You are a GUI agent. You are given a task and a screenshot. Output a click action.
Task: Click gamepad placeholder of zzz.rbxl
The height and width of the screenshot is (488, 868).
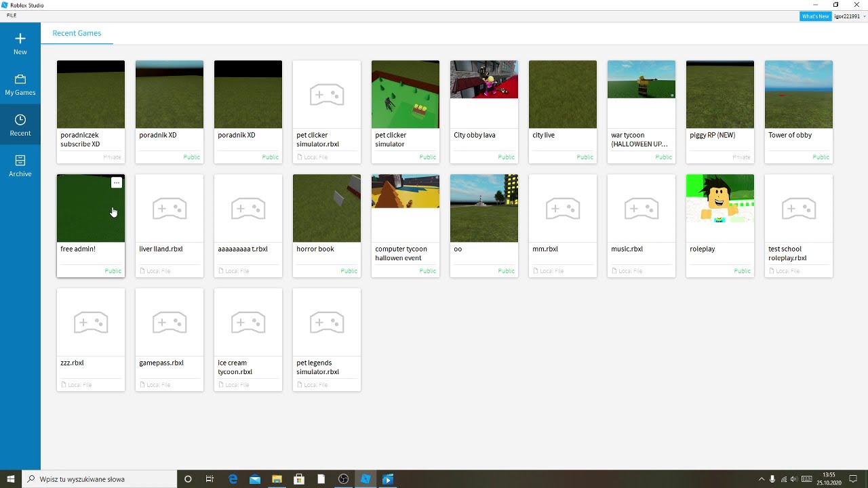pyautogui.click(x=91, y=323)
